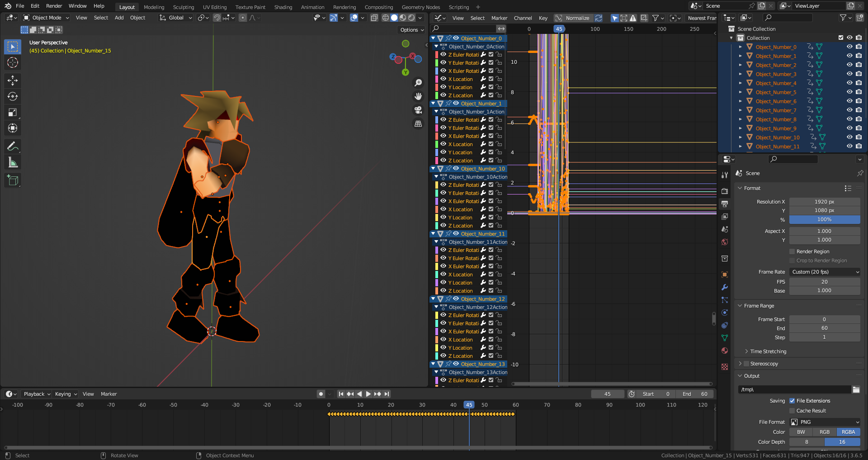Pick the Measure tool
Viewport: 868px width, 460px height.
(13, 162)
